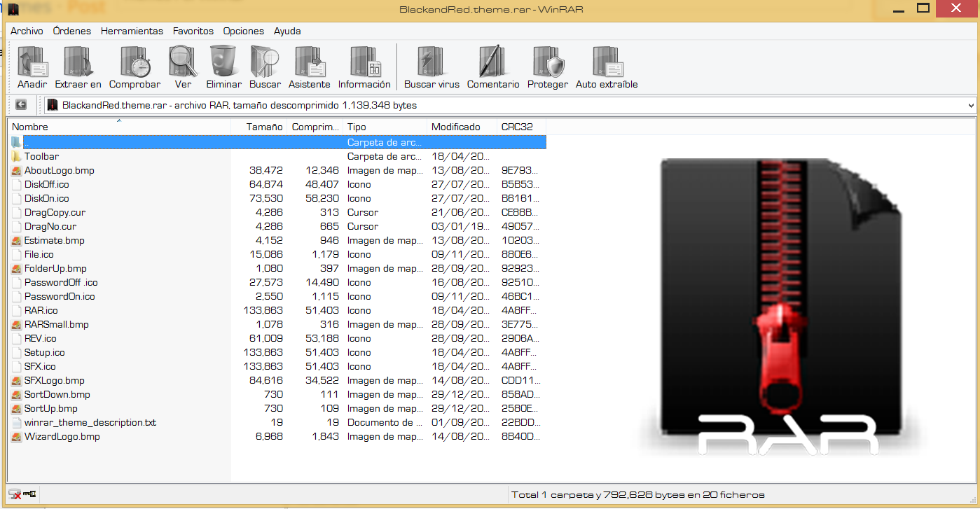The height and width of the screenshot is (509, 980).
Task: Sort by the Tamaño column header
Action: point(259,127)
